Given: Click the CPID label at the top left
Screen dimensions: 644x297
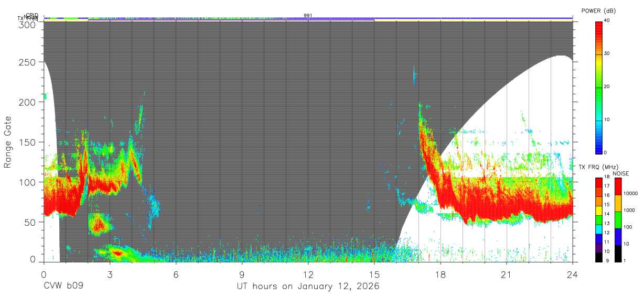Looking at the screenshot, I should (32, 16).
